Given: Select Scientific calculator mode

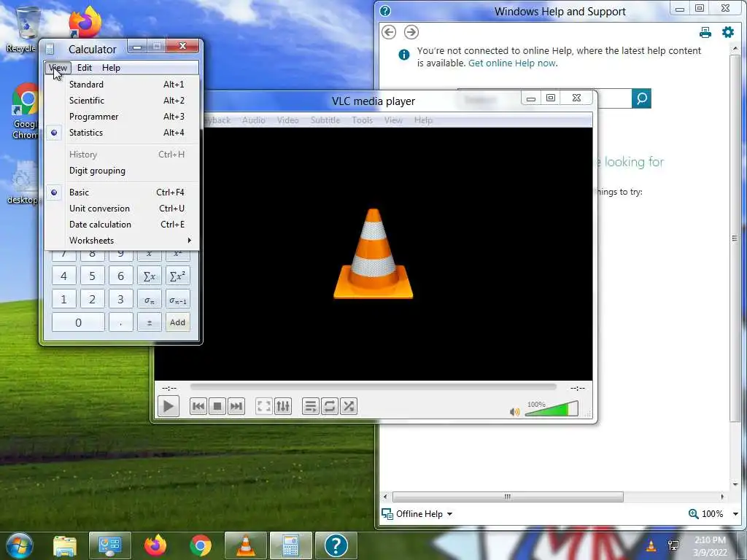Looking at the screenshot, I should (122, 101).
